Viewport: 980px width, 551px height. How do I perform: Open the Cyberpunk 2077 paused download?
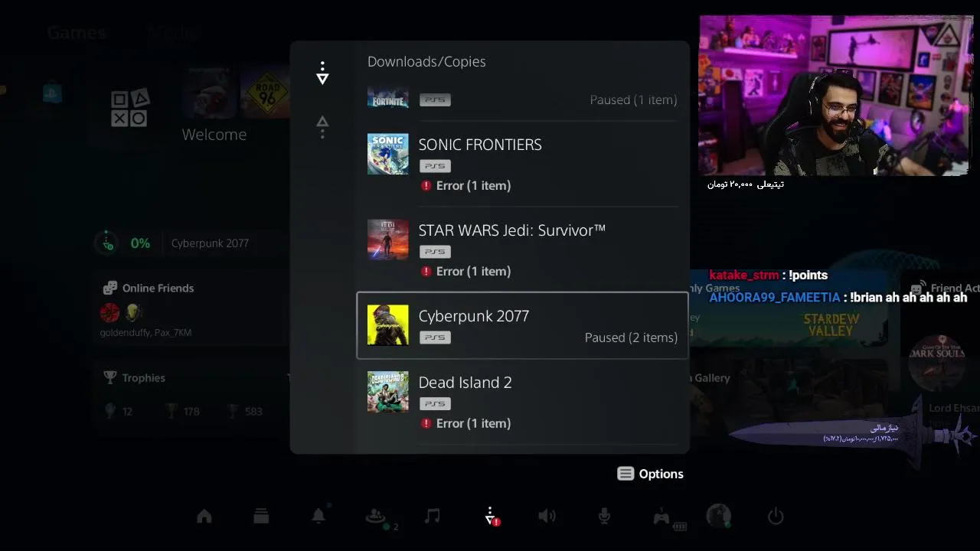coord(522,325)
